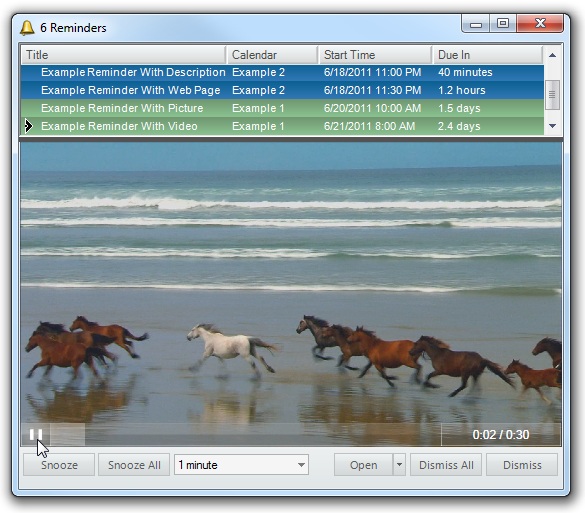Screen dimensions: 585x513
Task: Minimize the Reminders window
Action: (476, 24)
